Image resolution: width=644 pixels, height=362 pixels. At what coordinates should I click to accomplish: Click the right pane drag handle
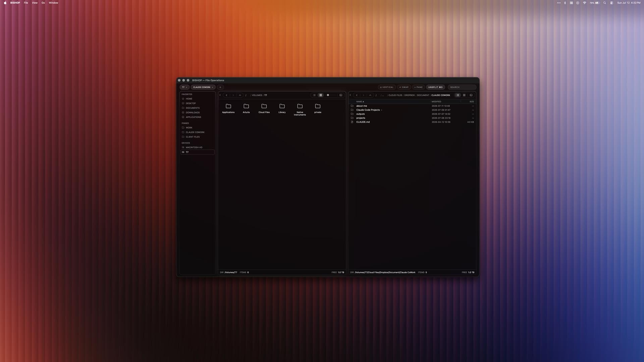click(350, 95)
